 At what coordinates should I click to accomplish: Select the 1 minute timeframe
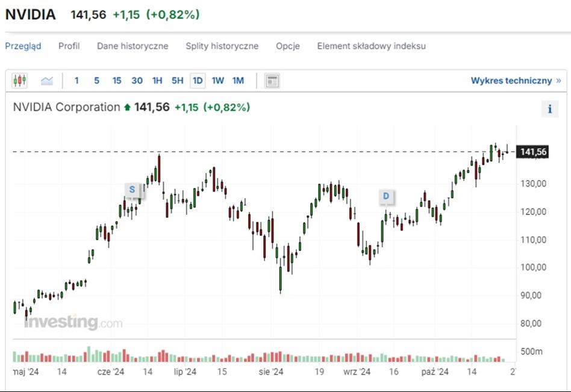[76, 81]
